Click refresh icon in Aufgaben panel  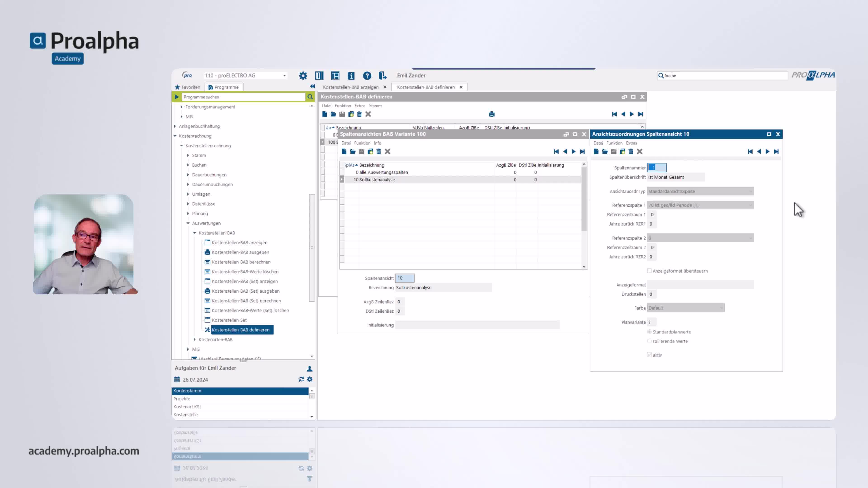click(301, 380)
